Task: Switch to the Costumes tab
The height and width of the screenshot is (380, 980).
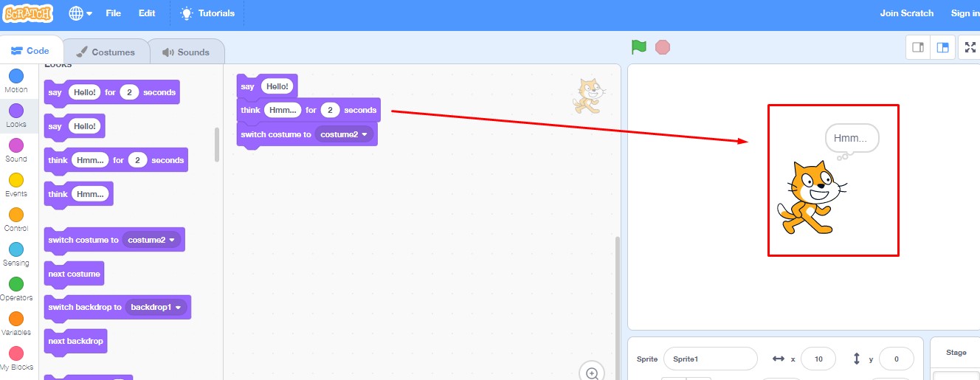Action: pos(106,52)
